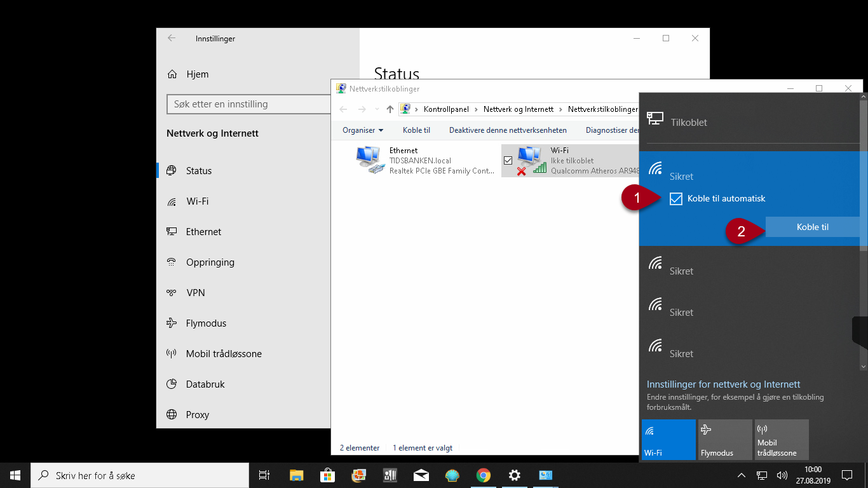Toggle the Wi-Fi quick action tile

pos(668,440)
